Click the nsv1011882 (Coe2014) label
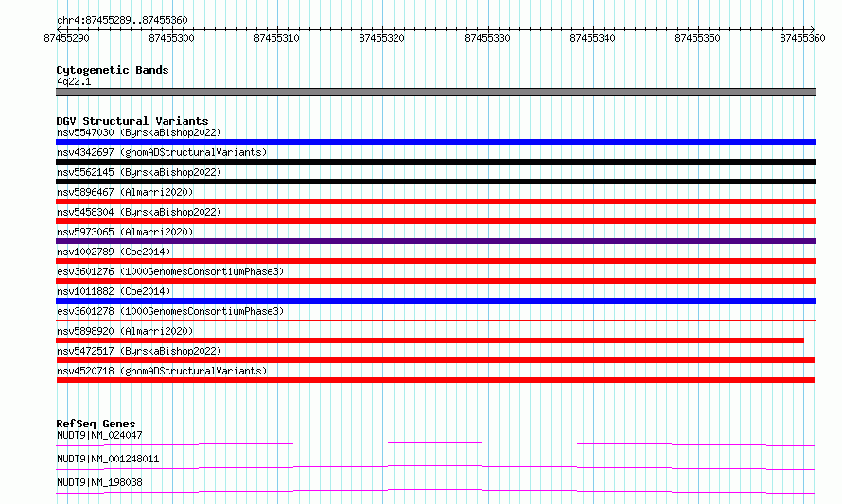Screen dimensions: 842x504 (114, 291)
